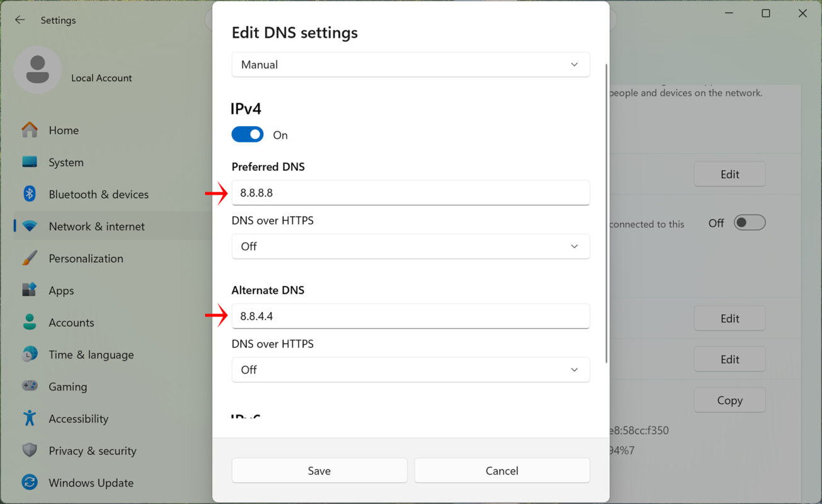This screenshot has height=504, width=822.
Task: Click the DNS dialog vertical scrollbar
Action: 607,213
